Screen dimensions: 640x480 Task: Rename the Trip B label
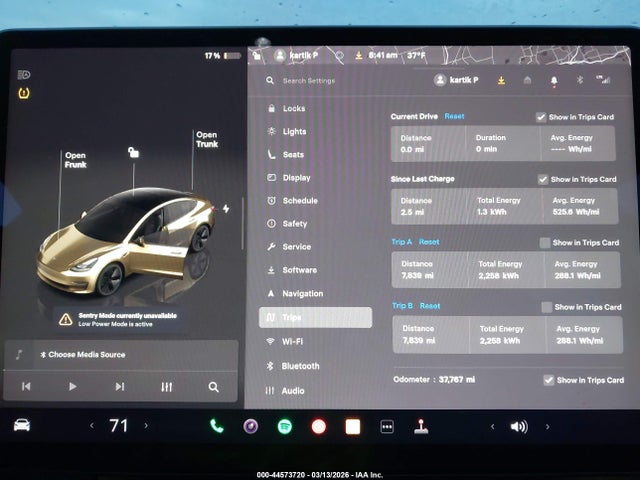(402, 306)
